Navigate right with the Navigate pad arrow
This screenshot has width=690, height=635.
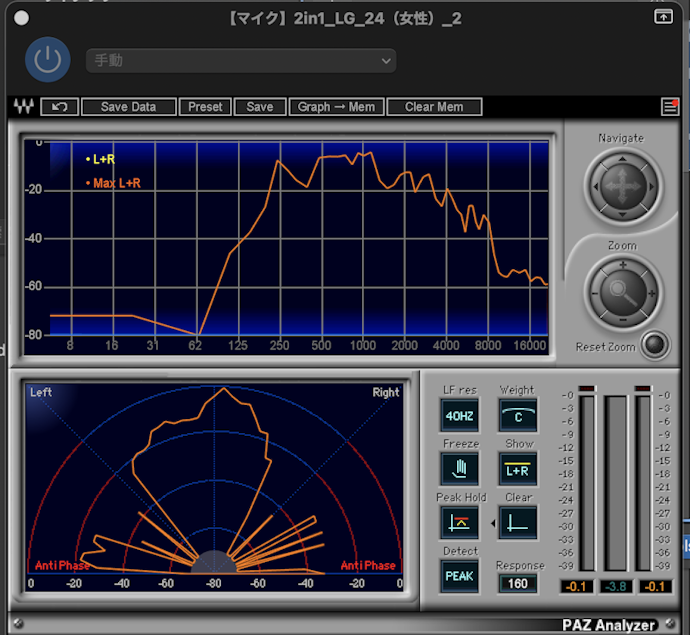tap(651, 187)
